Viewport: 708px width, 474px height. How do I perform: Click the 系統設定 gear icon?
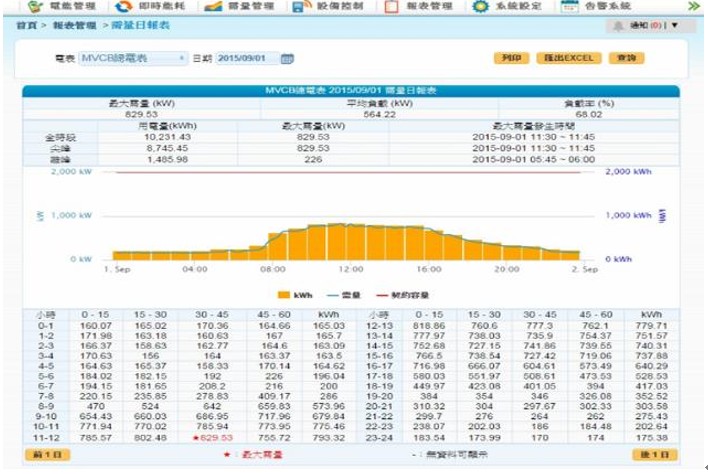(481, 6)
